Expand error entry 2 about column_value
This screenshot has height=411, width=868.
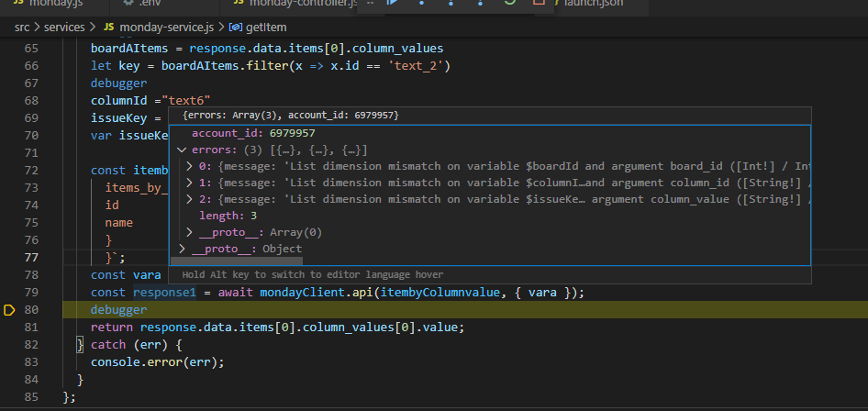coord(189,199)
